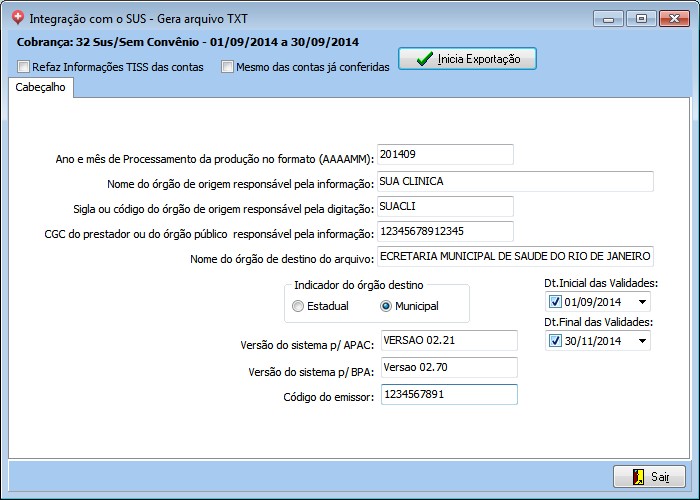Focus the Versão do sistema p/ APAC field
The image size is (700, 500).
(x=447, y=341)
